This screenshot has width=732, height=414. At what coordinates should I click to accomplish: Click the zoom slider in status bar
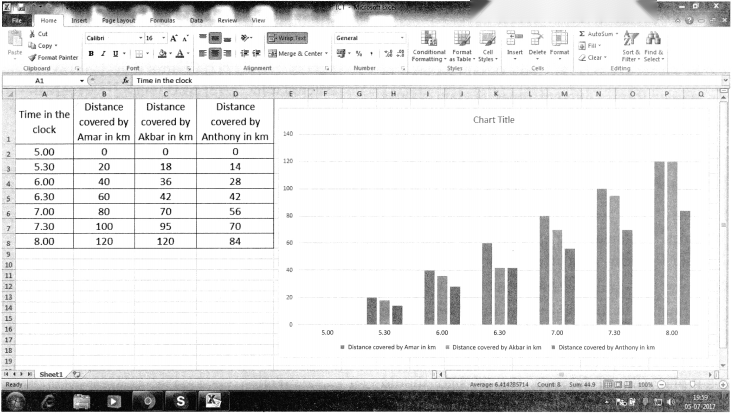click(x=692, y=385)
